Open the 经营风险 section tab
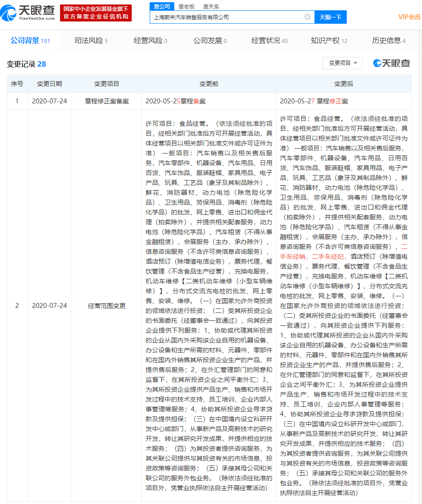This screenshot has height=504, width=422. [x=148, y=40]
